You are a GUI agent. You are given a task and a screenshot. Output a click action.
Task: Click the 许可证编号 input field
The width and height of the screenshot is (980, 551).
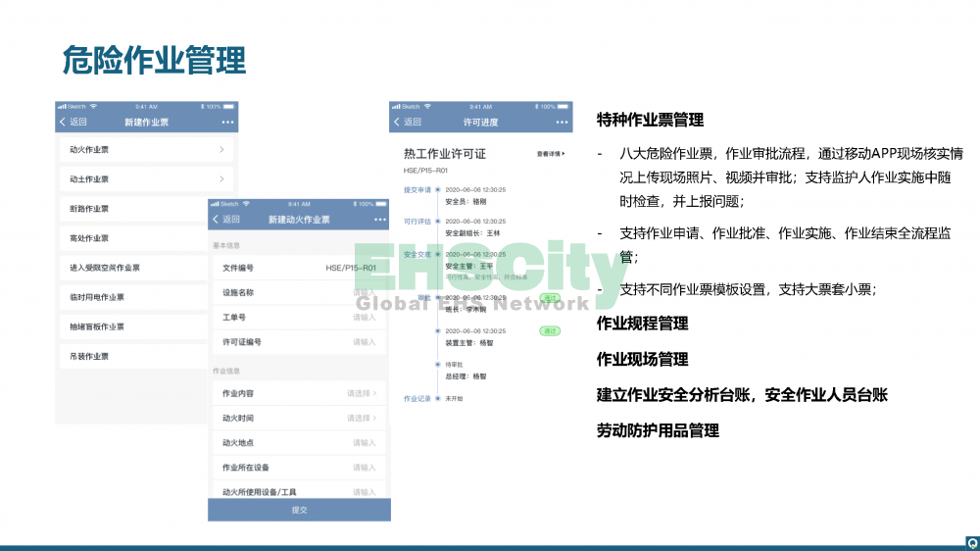point(364,342)
